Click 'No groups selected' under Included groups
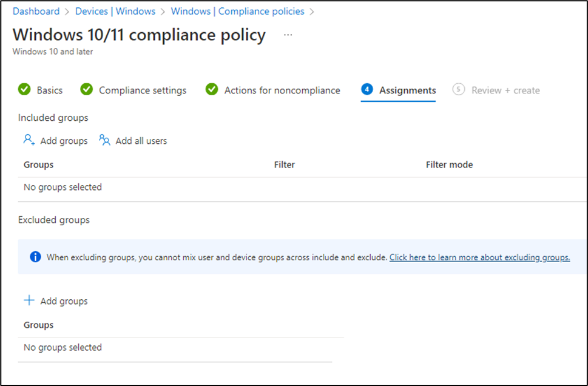The width and height of the screenshot is (588, 386). tap(63, 187)
